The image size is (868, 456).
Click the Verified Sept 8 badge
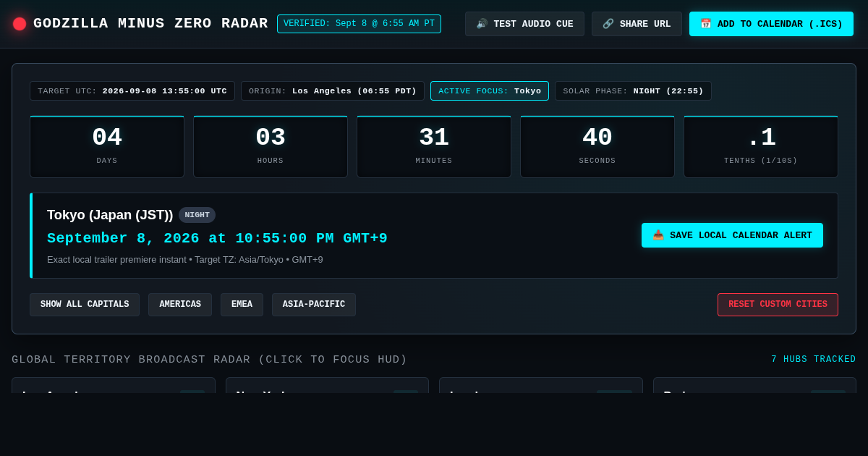(359, 24)
